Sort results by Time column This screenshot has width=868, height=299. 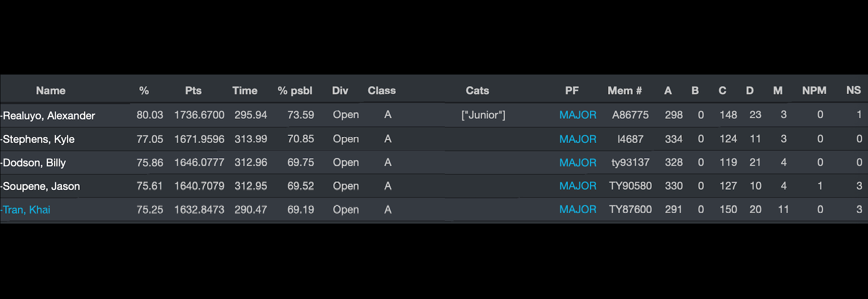tap(245, 91)
